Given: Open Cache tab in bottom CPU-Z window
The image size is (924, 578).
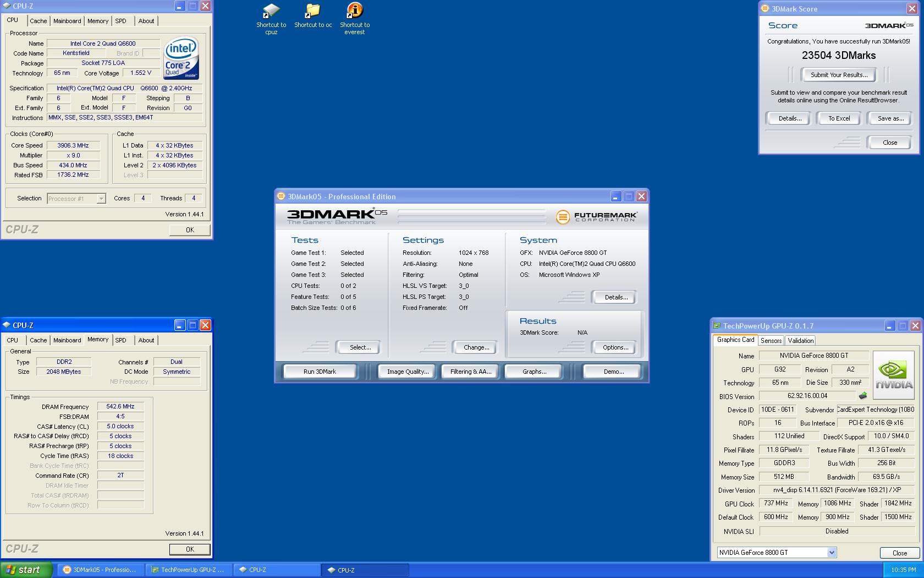Looking at the screenshot, I should pyautogui.click(x=38, y=340).
